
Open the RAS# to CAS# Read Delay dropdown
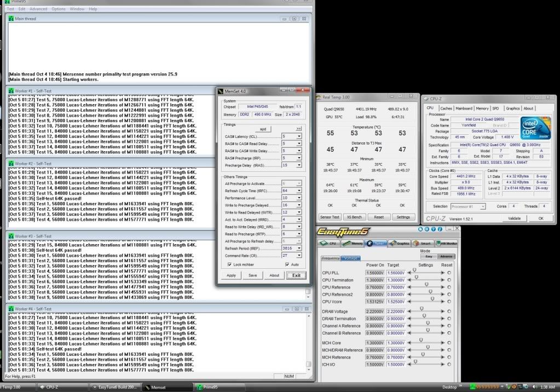(299, 143)
